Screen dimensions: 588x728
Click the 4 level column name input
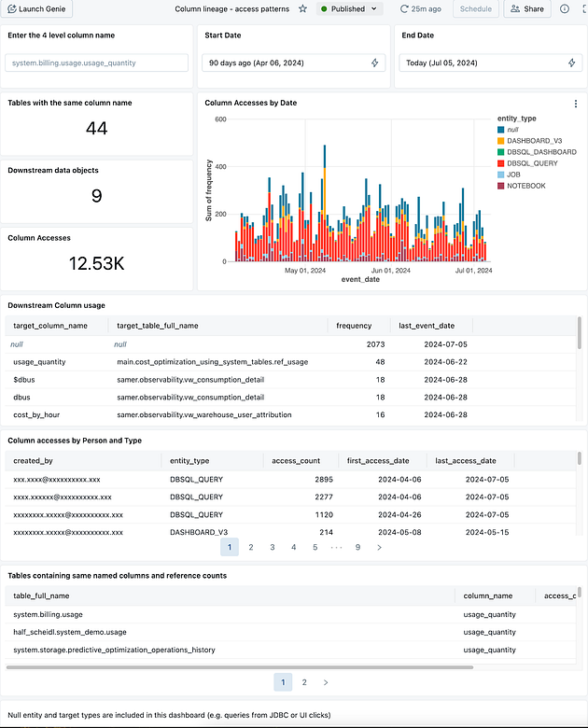pyautogui.click(x=97, y=63)
